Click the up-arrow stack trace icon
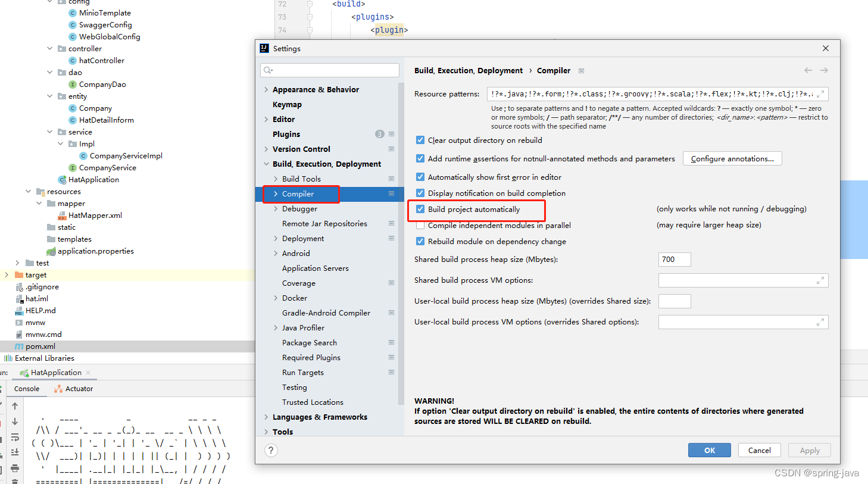This screenshot has width=868, height=484. click(x=14, y=406)
